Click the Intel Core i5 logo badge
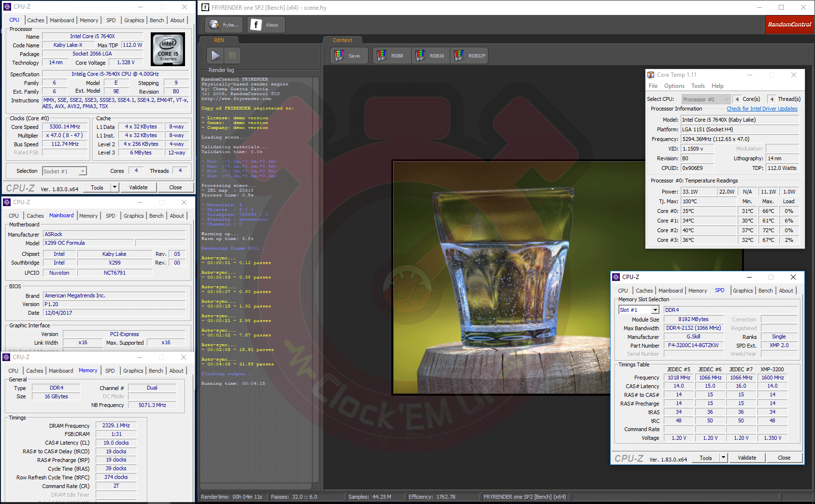 [168, 49]
